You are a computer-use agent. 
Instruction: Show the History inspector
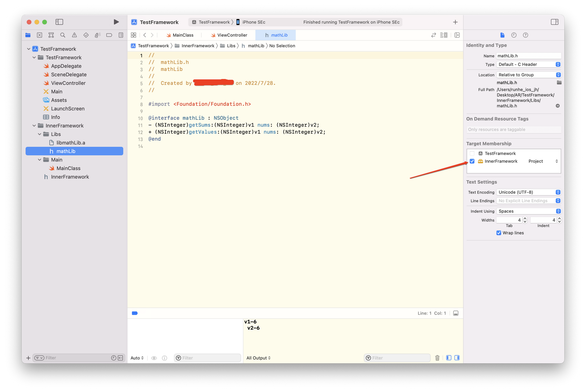click(x=514, y=35)
